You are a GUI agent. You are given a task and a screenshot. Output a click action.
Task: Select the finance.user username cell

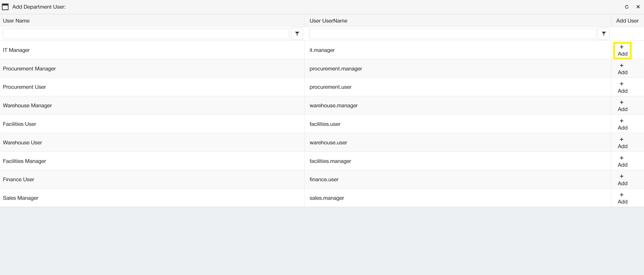click(458, 179)
